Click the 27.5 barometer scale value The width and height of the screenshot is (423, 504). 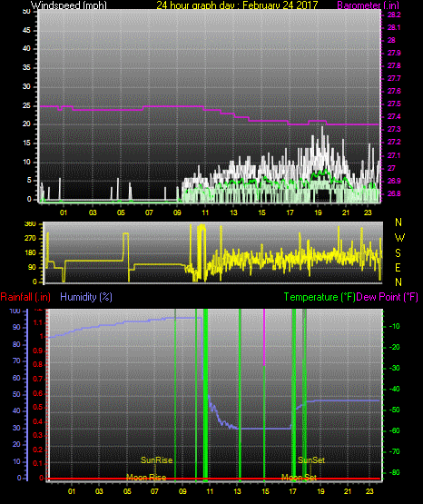(394, 104)
